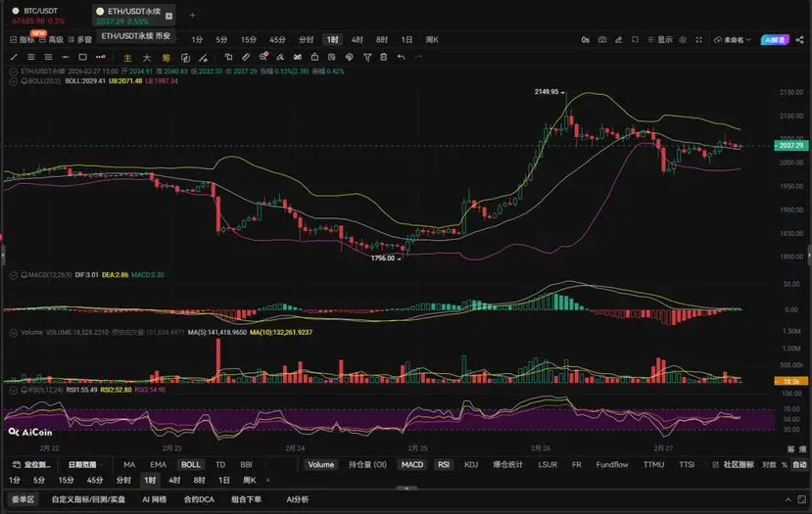Click the 主 main chart icon
The width and height of the screenshot is (812, 514).
click(127, 58)
